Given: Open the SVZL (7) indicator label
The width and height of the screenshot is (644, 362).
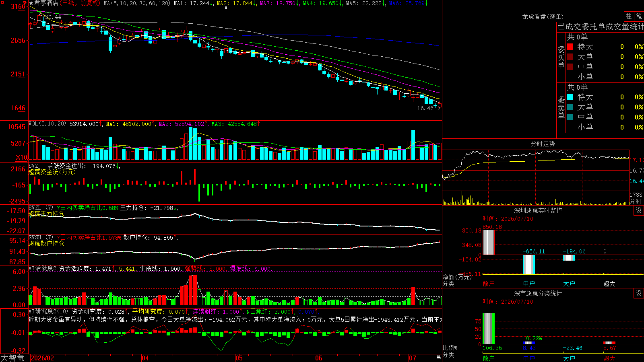Looking at the screenshot, I should [x=41, y=208].
